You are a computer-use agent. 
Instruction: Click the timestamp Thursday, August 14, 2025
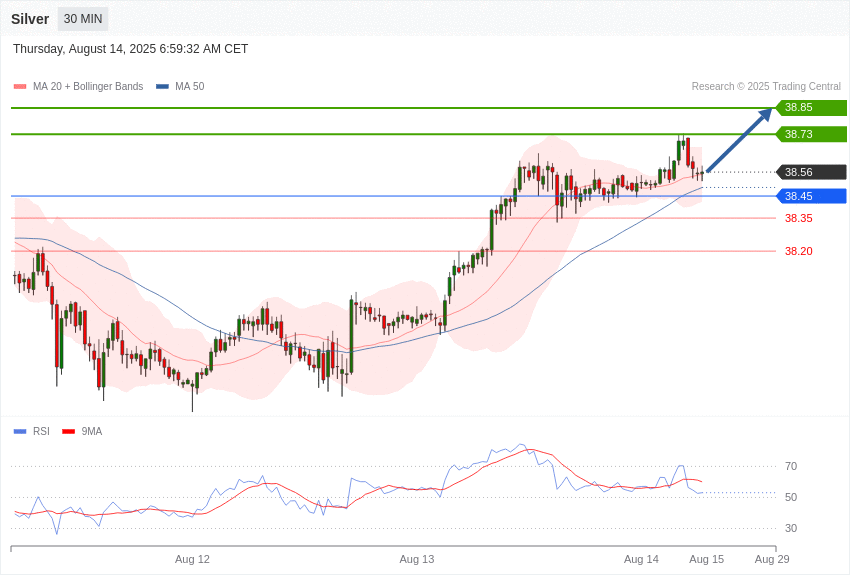[130, 49]
